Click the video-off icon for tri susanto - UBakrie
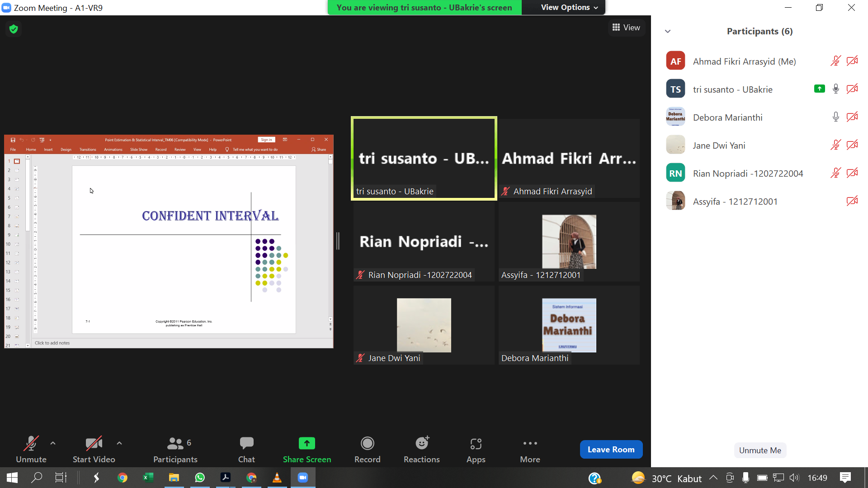 tap(852, 89)
